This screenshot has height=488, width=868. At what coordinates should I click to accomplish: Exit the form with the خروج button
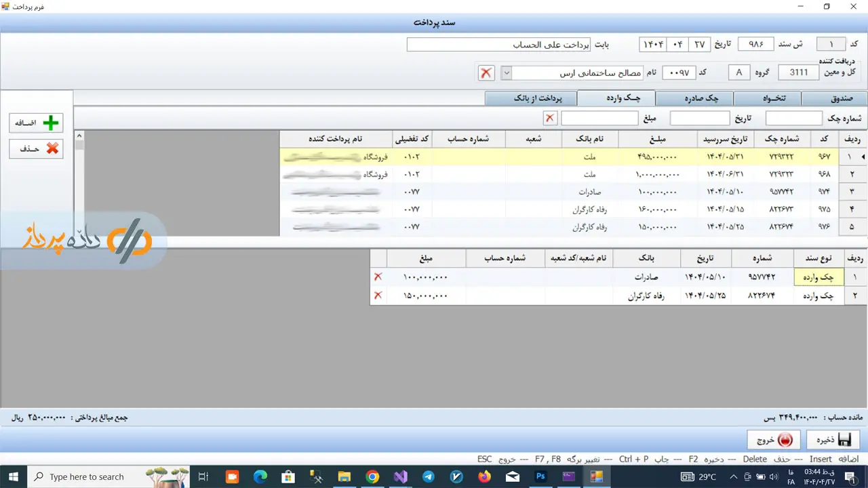[774, 440]
